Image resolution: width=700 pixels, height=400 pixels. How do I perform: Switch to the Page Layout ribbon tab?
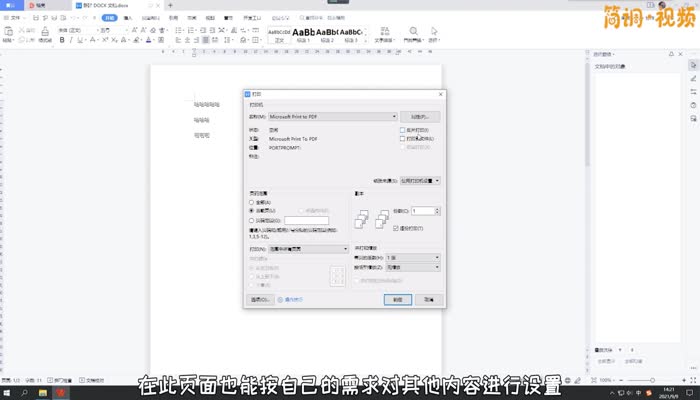click(x=150, y=18)
